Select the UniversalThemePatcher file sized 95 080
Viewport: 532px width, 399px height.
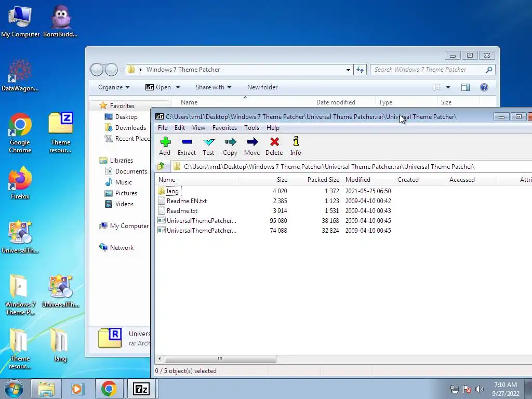pos(201,220)
